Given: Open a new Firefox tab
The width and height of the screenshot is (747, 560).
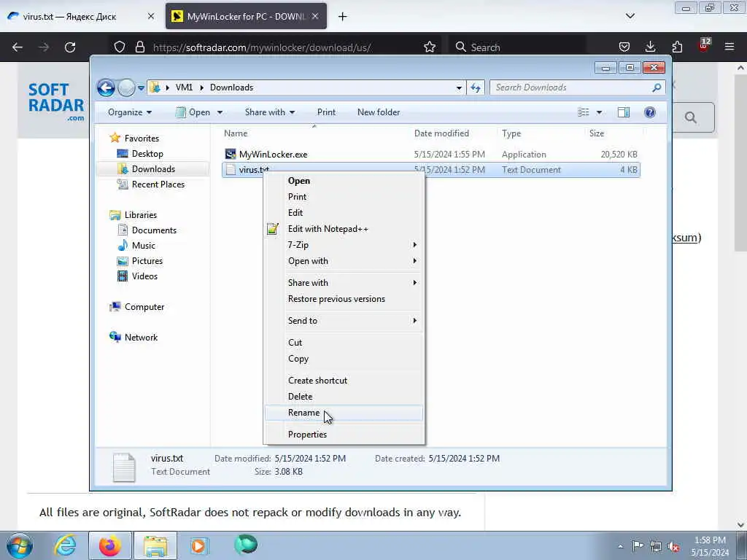Looking at the screenshot, I should point(343,17).
